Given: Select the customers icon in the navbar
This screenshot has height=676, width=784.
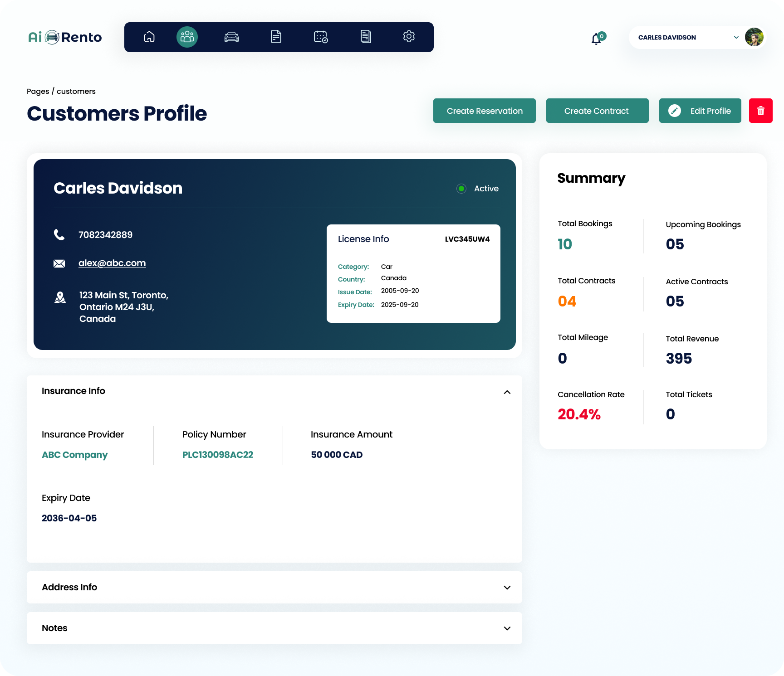Looking at the screenshot, I should coord(187,37).
